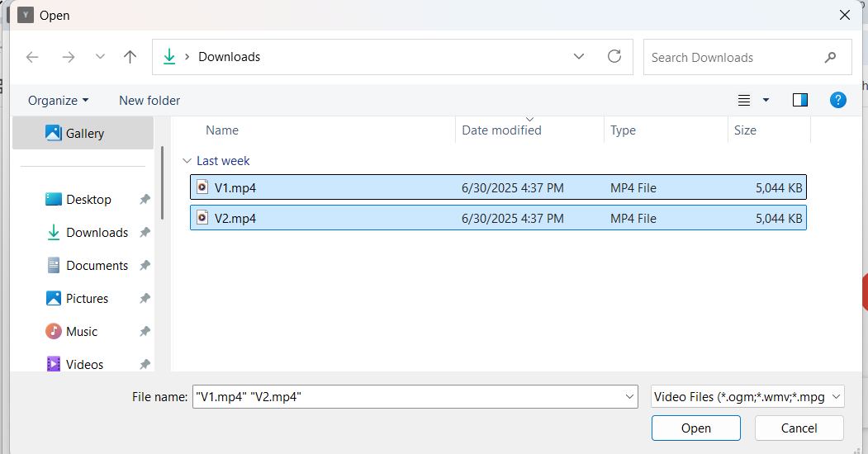Open the Help question mark icon

(837, 100)
